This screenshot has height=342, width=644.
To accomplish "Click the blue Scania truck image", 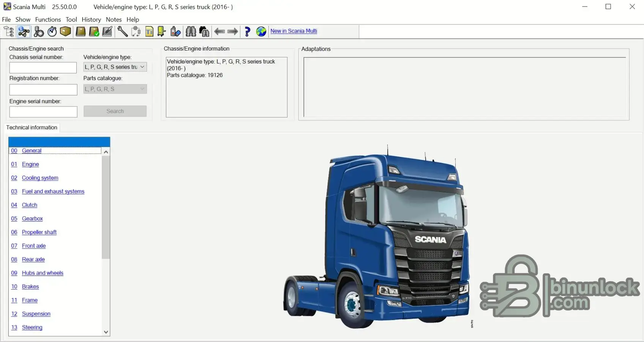I will [x=377, y=236].
